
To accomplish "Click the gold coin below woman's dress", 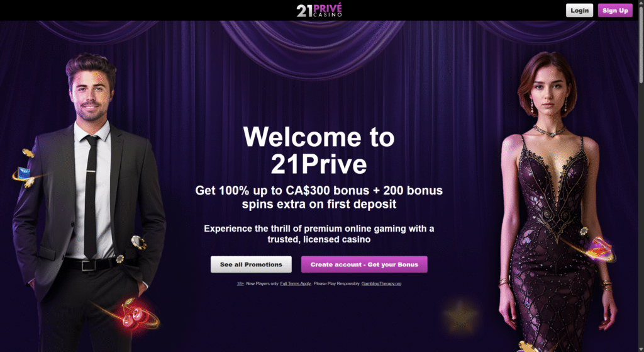I will click(528, 347).
